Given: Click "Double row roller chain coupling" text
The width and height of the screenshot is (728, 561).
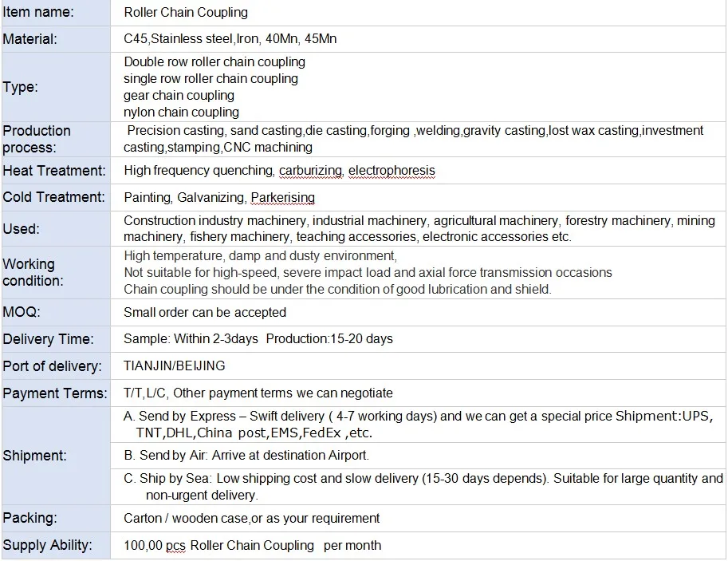Looking at the screenshot, I should [214, 61].
